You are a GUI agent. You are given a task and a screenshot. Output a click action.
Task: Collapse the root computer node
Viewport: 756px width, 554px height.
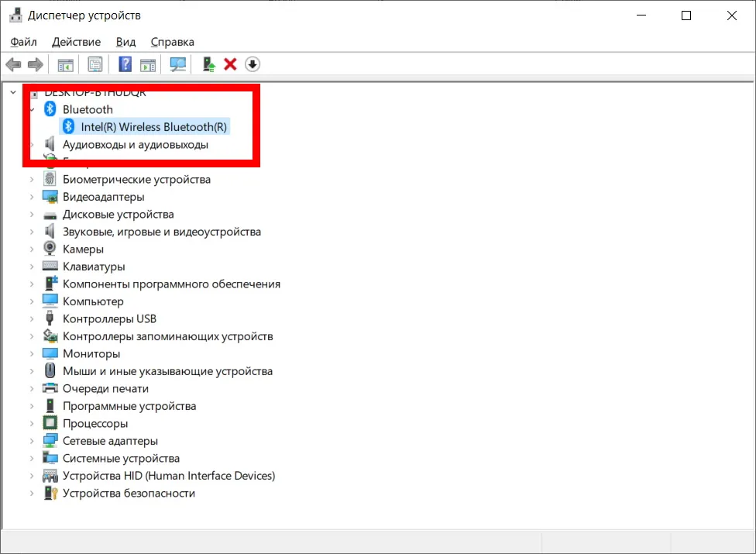(13, 92)
